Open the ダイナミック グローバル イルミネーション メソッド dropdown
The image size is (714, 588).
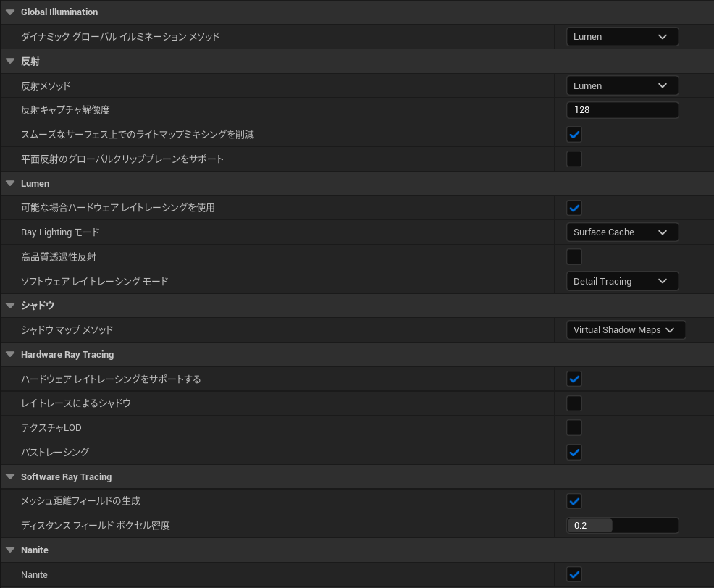(621, 36)
